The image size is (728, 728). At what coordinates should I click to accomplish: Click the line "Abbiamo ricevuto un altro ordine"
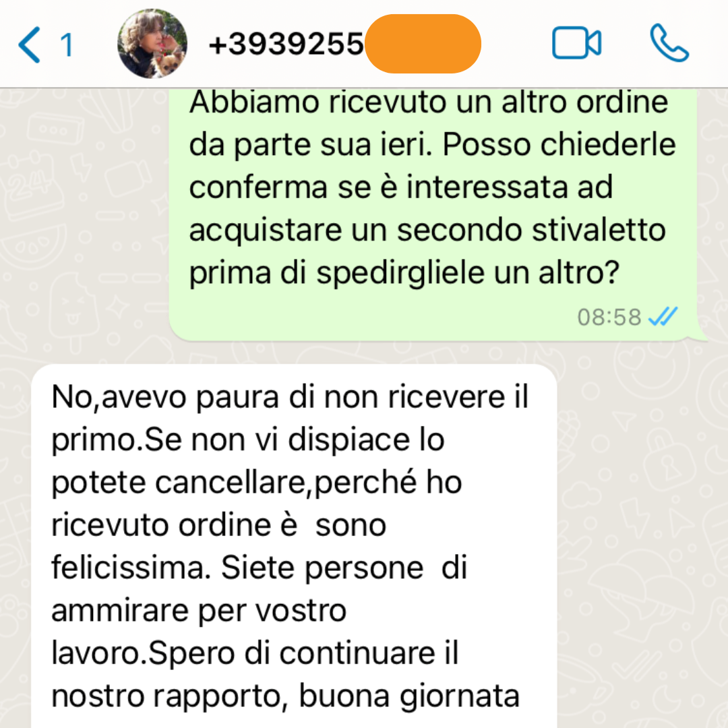429,102
